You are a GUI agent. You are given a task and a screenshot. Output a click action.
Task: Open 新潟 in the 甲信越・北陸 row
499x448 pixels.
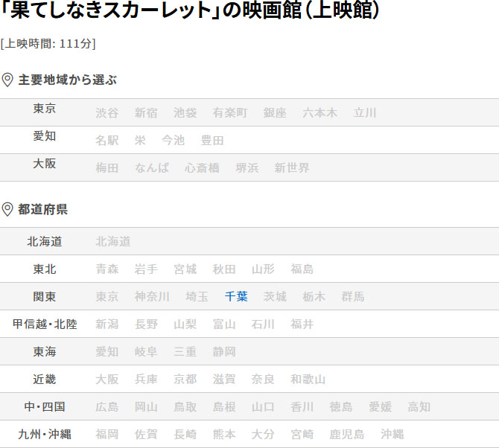pos(107,324)
